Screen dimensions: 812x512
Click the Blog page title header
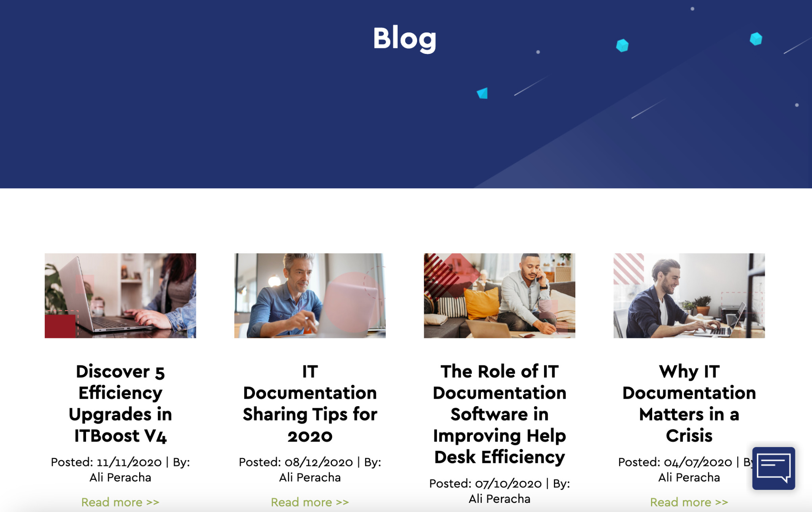[406, 38]
